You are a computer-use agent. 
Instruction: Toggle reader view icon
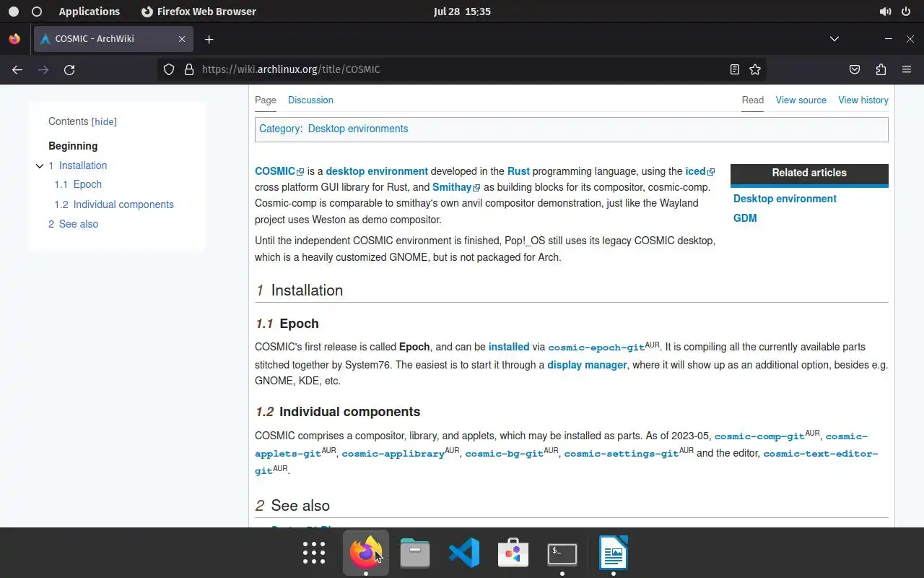coord(734,69)
